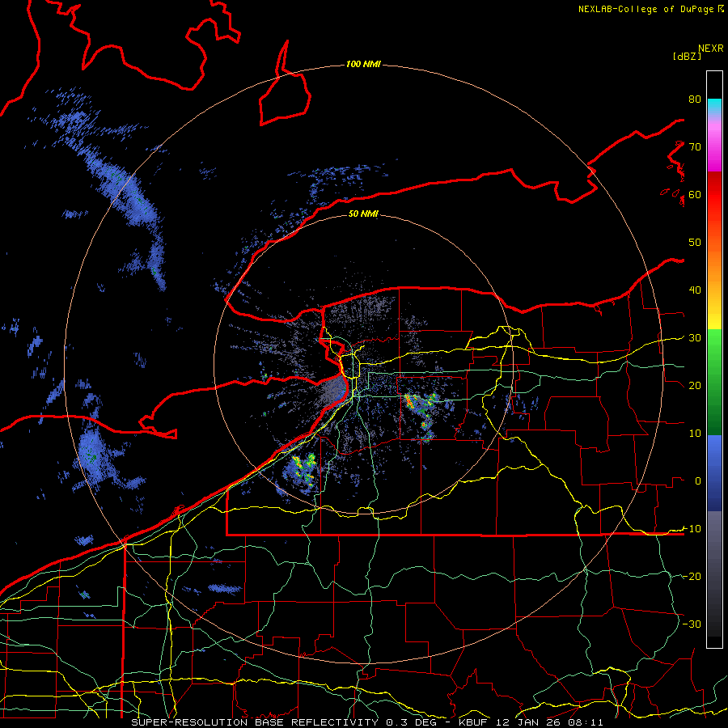Screen dimensions: 728x728
Task: Click the -30 value on the dBZ scale
Action: point(692,624)
